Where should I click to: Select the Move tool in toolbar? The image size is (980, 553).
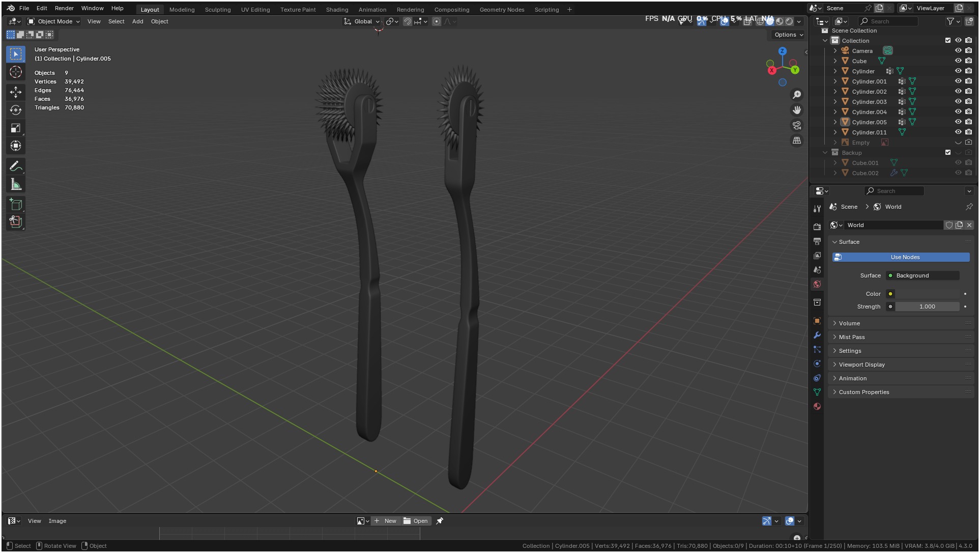click(16, 92)
